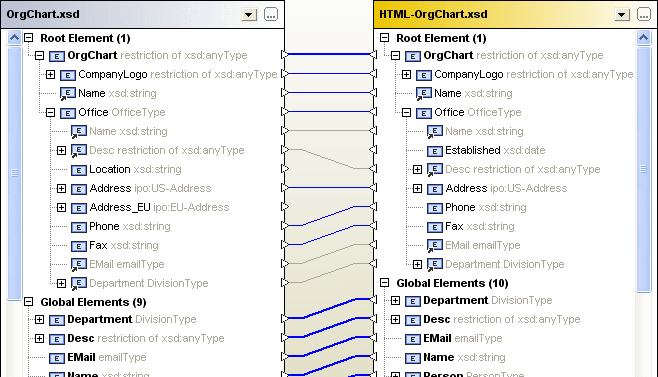Image resolution: width=658 pixels, height=377 pixels.
Task: Expand the Desc node under right Office
Action: (417, 169)
